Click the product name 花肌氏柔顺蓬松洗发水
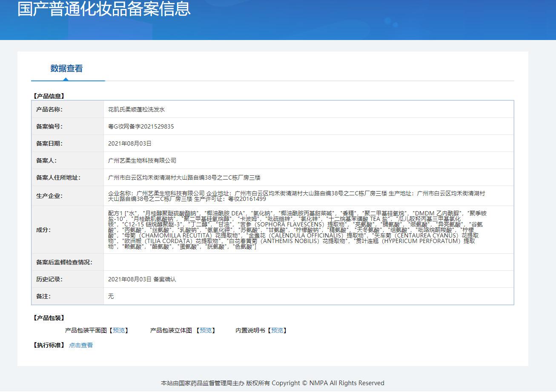This screenshot has height=392, width=556. click(136, 109)
